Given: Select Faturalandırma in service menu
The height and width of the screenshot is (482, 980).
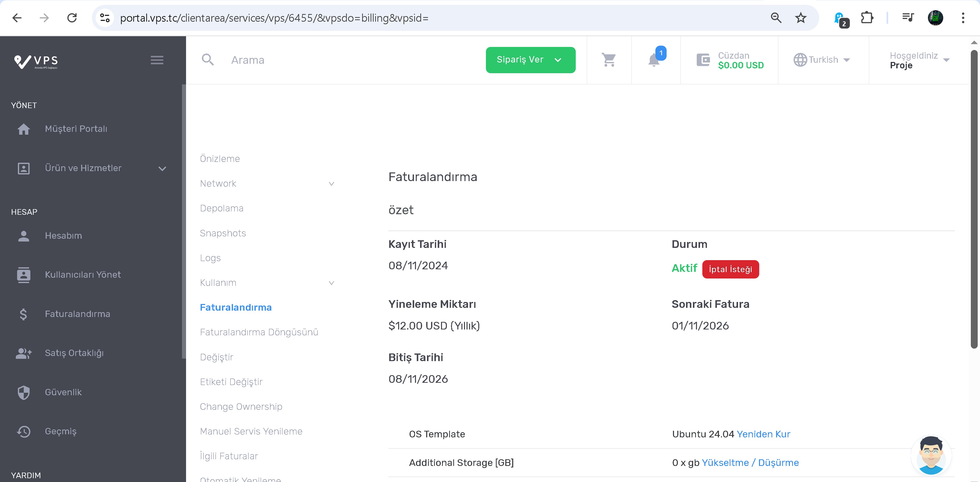Looking at the screenshot, I should click(236, 308).
